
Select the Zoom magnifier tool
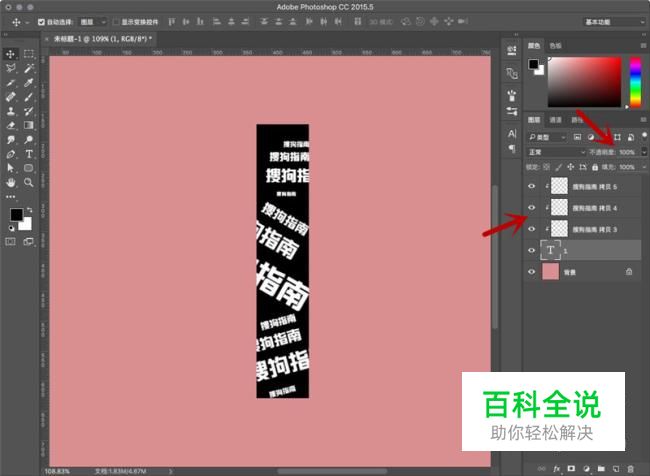pyautogui.click(x=29, y=182)
